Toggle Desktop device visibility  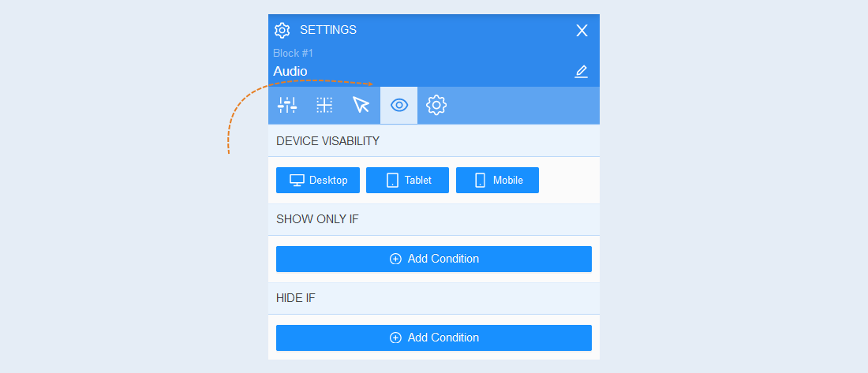pyautogui.click(x=318, y=181)
